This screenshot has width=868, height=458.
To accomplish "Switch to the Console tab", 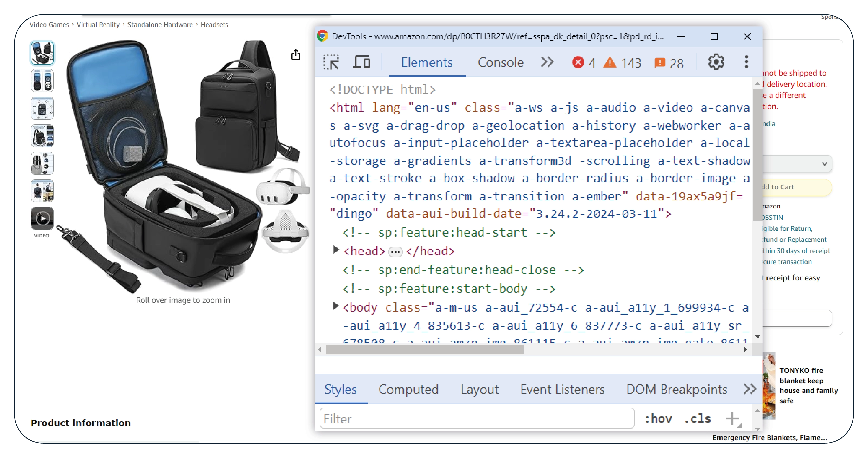I will click(x=500, y=62).
